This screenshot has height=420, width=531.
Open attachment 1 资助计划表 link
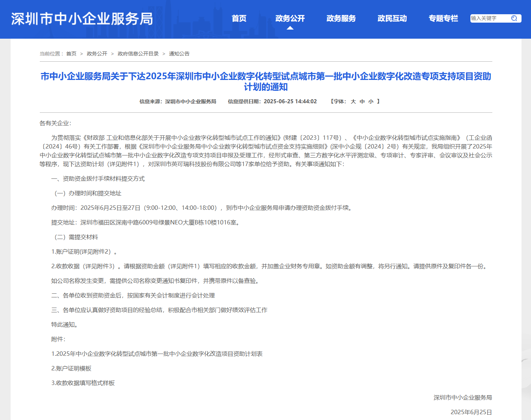click(157, 354)
